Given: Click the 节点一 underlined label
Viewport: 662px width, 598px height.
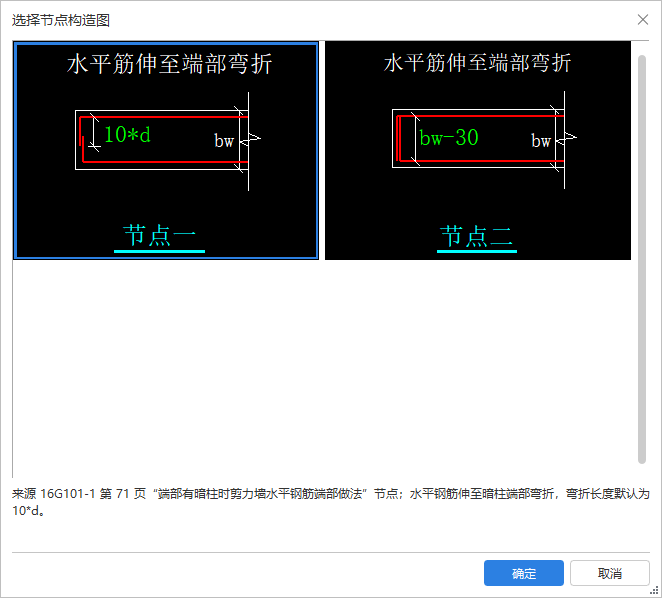Looking at the screenshot, I should [x=160, y=237].
